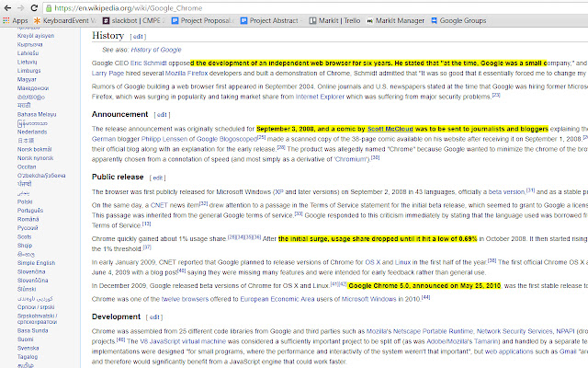588x368 pixels.
Task: Switch language to Norsk bokmål
Action: 35,149
